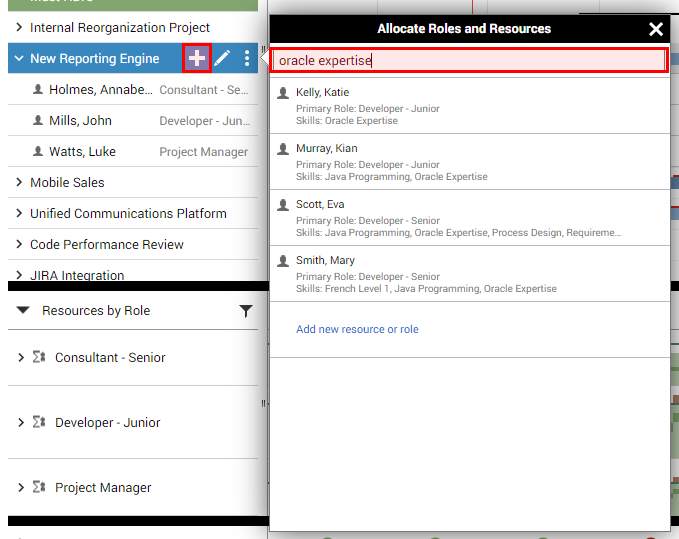This screenshot has width=679, height=539.
Task: Click the 'Allocate Roles and Resources' dialog title
Action: 464,29
